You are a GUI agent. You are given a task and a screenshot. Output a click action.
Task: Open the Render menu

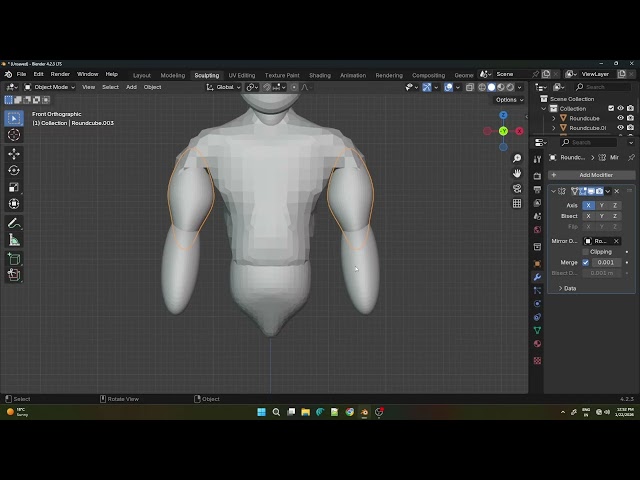click(x=60, y=74)
